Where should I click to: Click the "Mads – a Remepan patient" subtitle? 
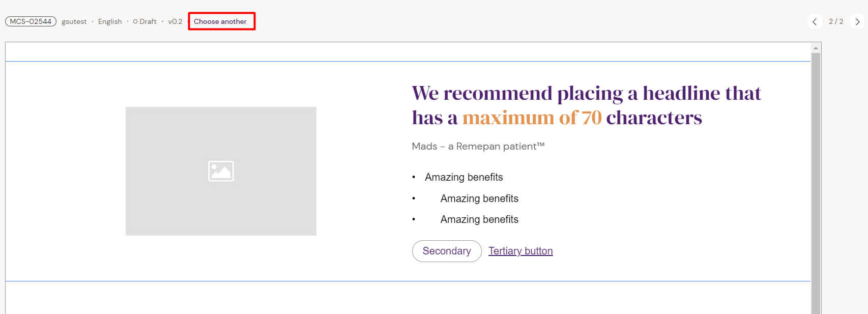coord(478,146)
